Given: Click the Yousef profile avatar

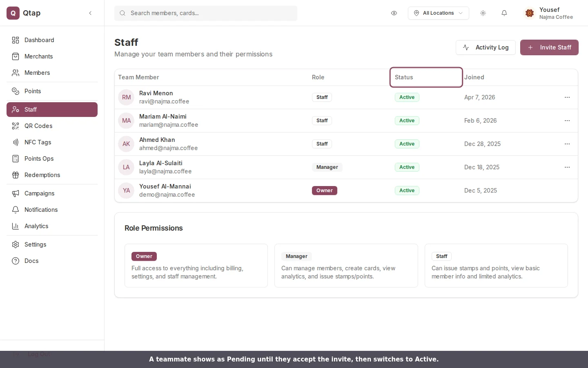Looking at the screenshot, I should tap(530, 13).
